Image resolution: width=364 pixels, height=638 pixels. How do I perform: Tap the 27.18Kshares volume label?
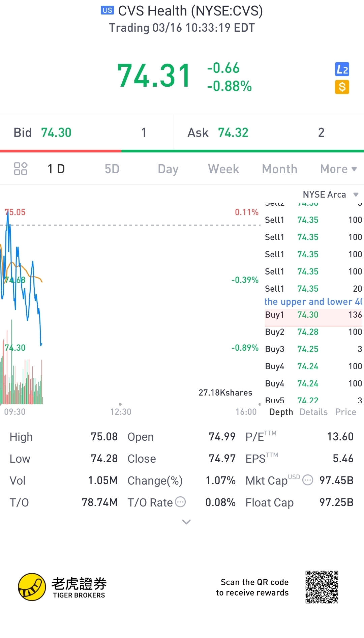225,393
